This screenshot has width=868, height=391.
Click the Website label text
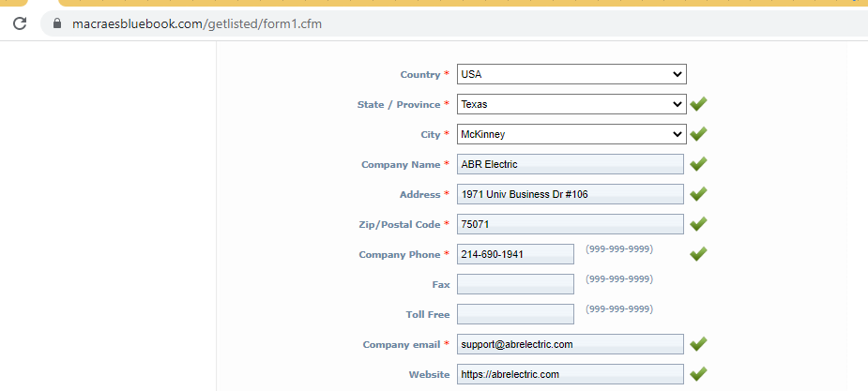429,374
